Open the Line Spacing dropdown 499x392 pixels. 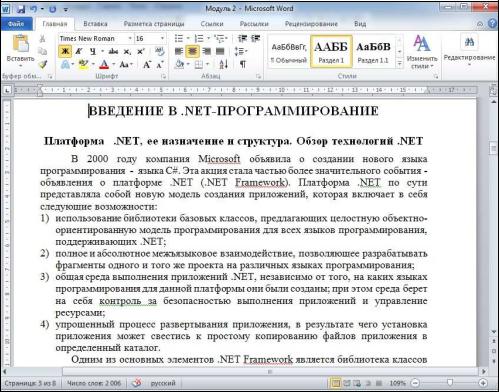pos(240,51)
